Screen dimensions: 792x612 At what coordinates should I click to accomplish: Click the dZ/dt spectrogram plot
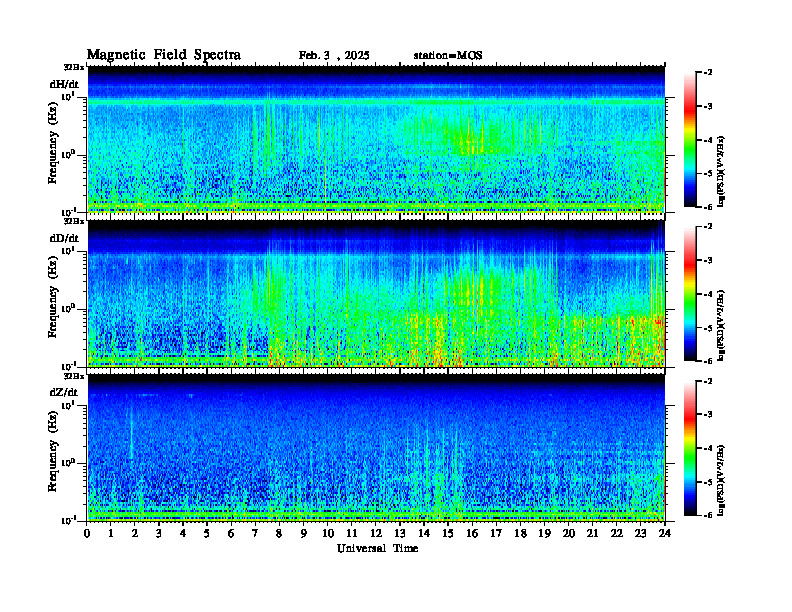pyautogui.click(x=376, y=448)
